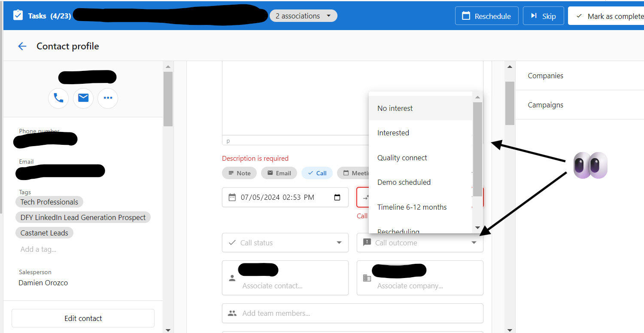Click the email envelope icon in contact profile

coord(83,98)
